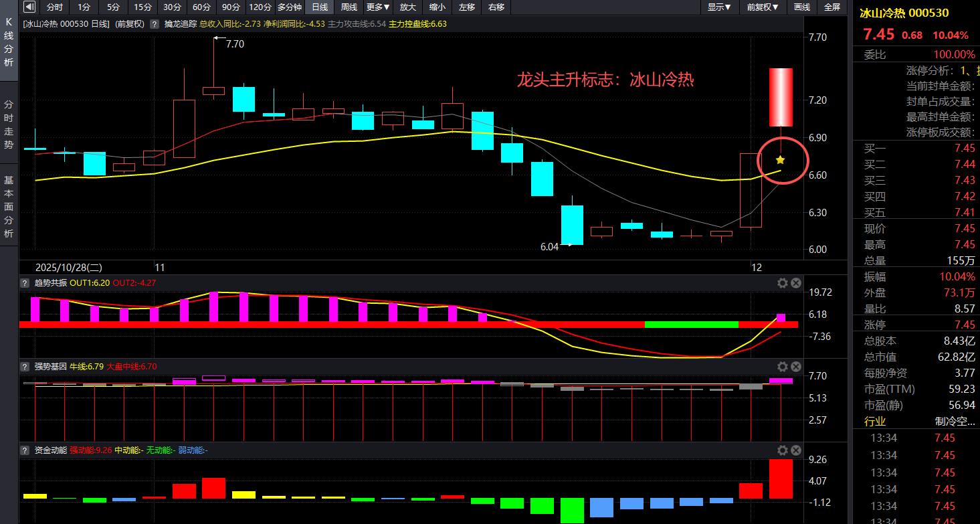The image size is (980, 524).
Task: Toggle 全屏 full screen mode
Action: pos(832,7)
